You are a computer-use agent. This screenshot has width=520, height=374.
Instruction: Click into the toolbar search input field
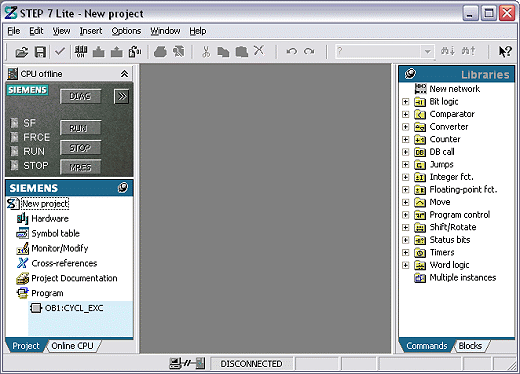(378, 52)
